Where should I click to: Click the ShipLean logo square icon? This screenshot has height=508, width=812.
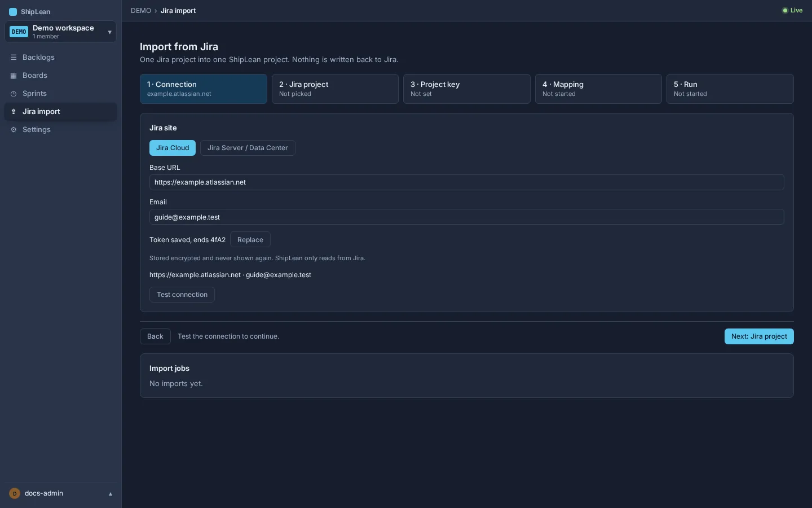pyautogui.click(x=13, y=12)
